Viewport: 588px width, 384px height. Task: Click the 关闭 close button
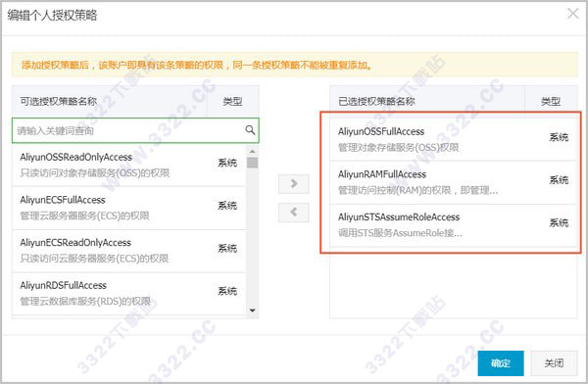tap(554, 363)
